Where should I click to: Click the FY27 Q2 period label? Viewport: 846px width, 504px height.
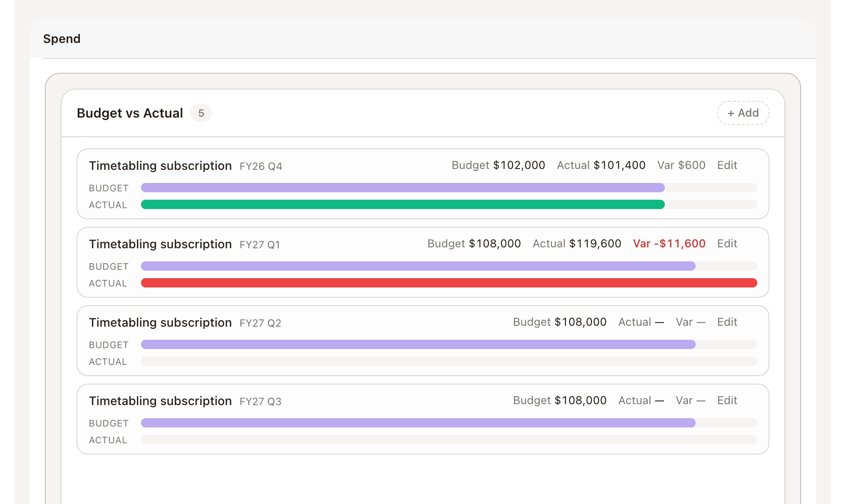[x=260, y=323]
